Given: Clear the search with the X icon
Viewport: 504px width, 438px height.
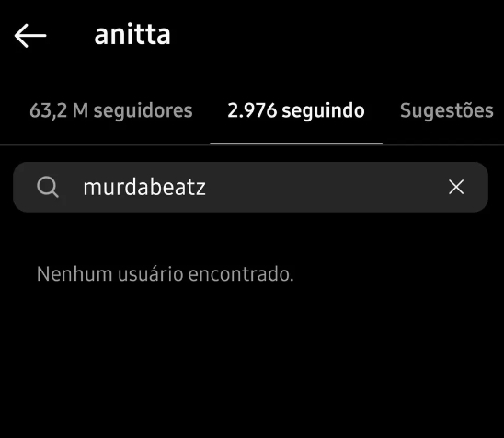Looking at the screenshot, I should point(456,187).
